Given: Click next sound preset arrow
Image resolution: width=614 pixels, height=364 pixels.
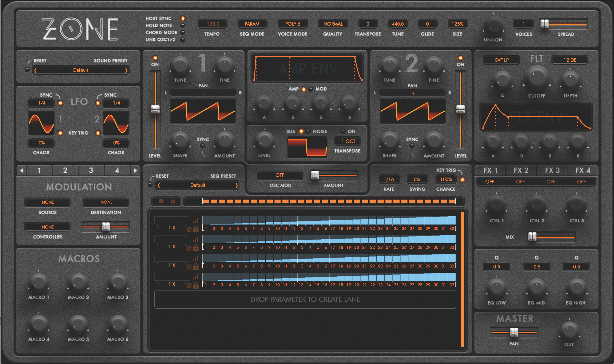Looking at the screenshot, I should (126, 70).
